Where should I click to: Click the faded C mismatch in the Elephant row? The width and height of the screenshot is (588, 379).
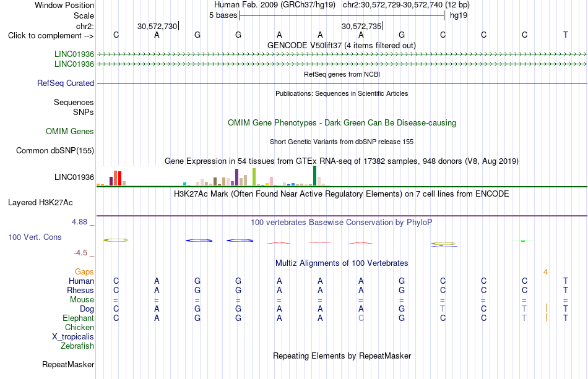[x=361, y=318]
